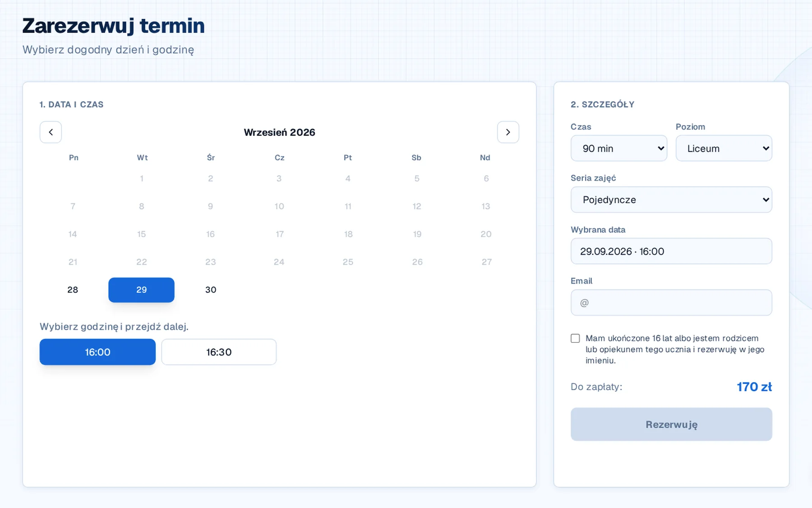The width and height of the screenshot is (812, 508).
Task: Click the 170 zł total amount
Action: coord(754,387)
